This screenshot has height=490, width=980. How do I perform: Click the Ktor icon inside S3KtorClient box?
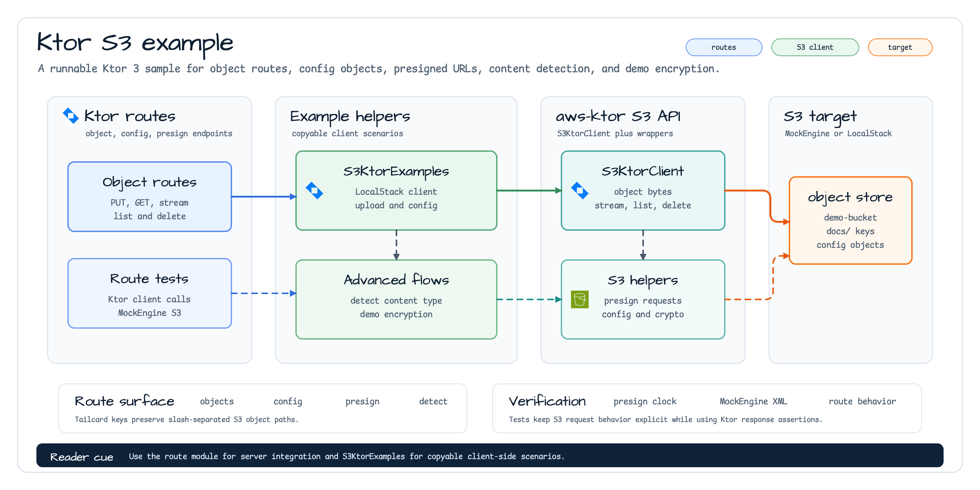580,191
